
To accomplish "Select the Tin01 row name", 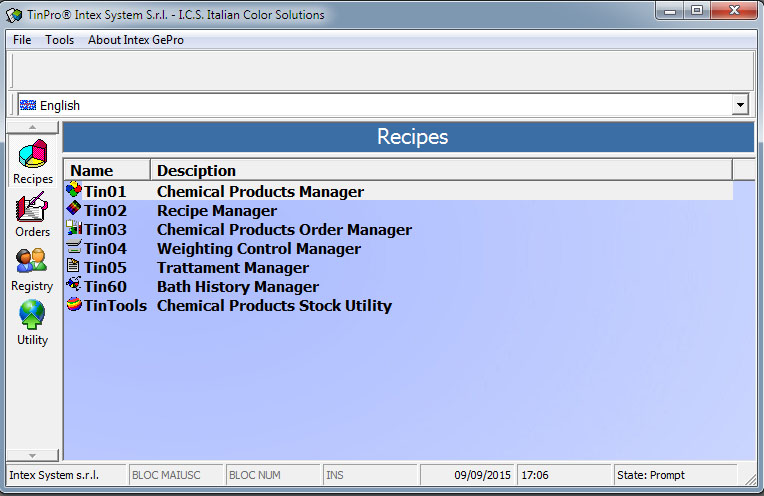I will click(105, 191).
